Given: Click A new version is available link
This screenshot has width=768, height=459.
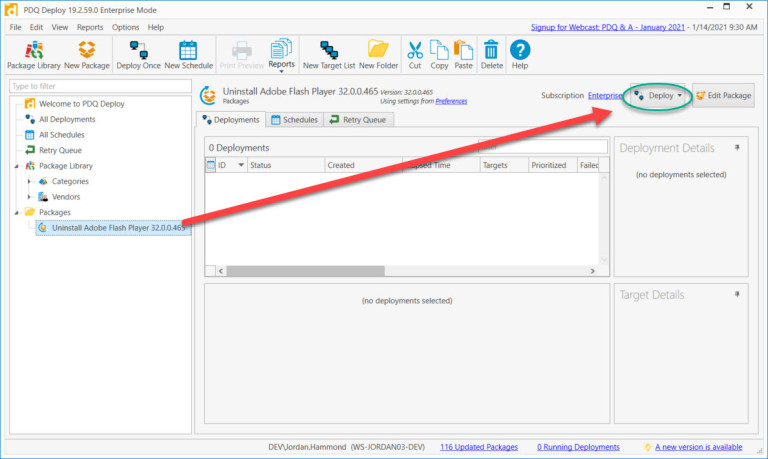Looking at the screenshot, I should point(698,447).
